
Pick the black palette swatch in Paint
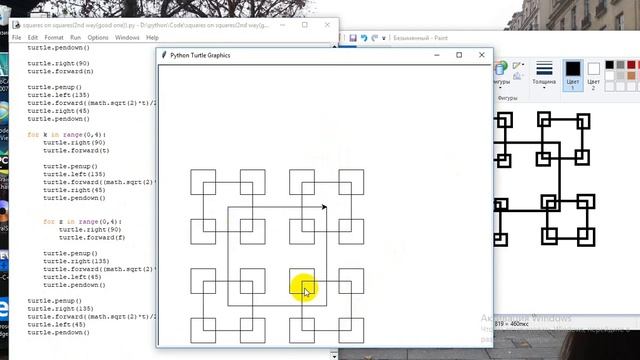pos(609,65)
